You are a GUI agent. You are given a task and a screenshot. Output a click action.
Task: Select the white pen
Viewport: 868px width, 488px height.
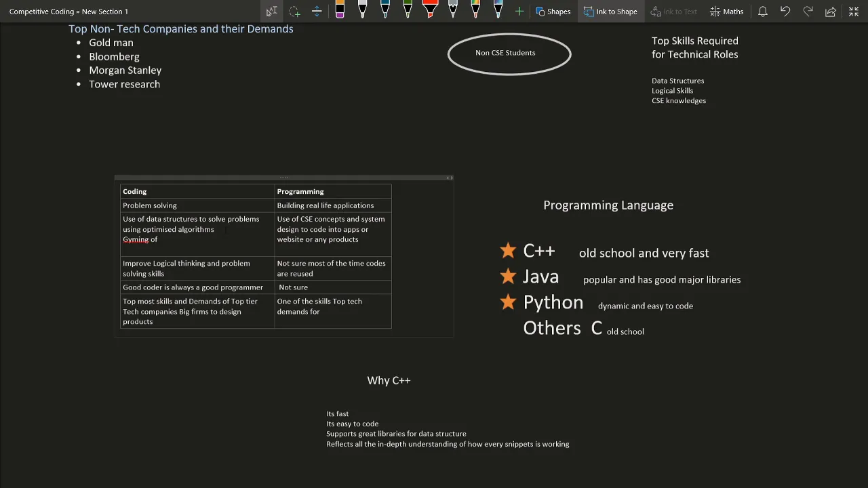[362, 9]
